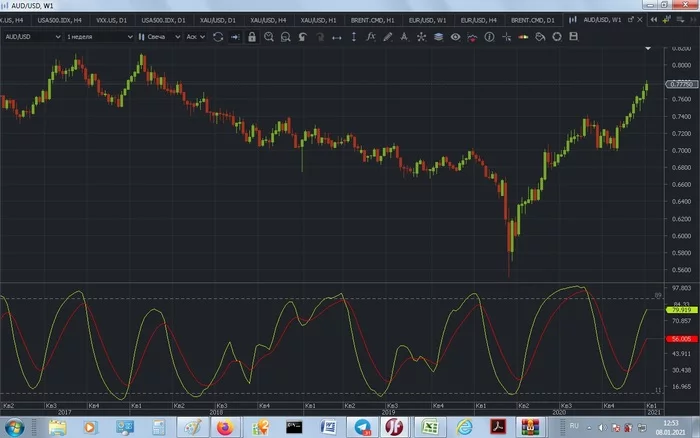Open the chart info icon

point(489,37)
